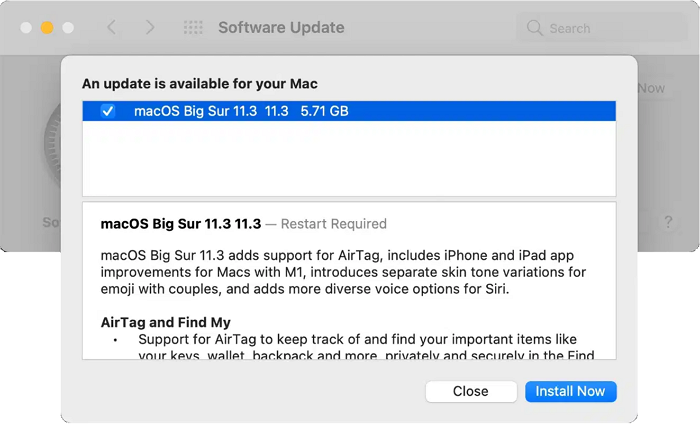Select the macOS Big Sur 11.3 update row
The width and height of the screenshot is (700, 424).
tap(450, 111)
